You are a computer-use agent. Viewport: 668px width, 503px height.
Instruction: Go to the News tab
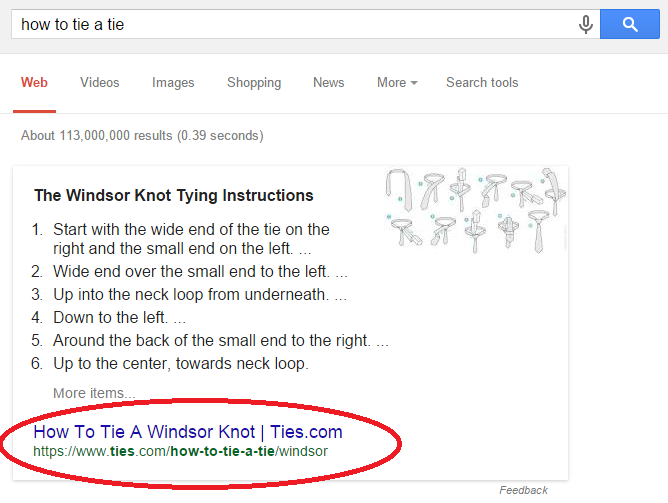tap(328, 82)
